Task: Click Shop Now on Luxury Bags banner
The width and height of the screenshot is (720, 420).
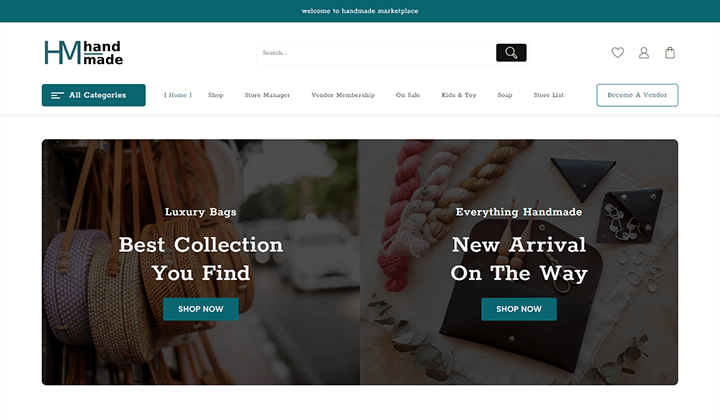Action: coord(201,309)
